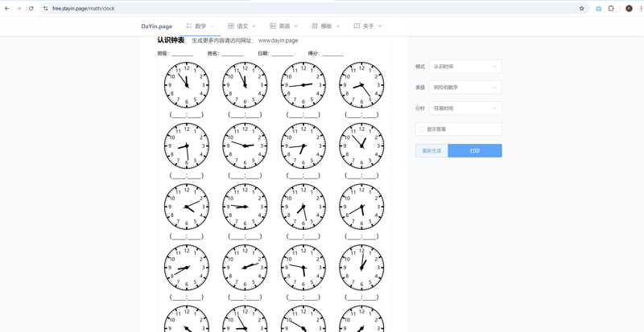Open the 模板 navigation menu
The width and height of the screenshot is (644, 332).
tap(326, 27)
